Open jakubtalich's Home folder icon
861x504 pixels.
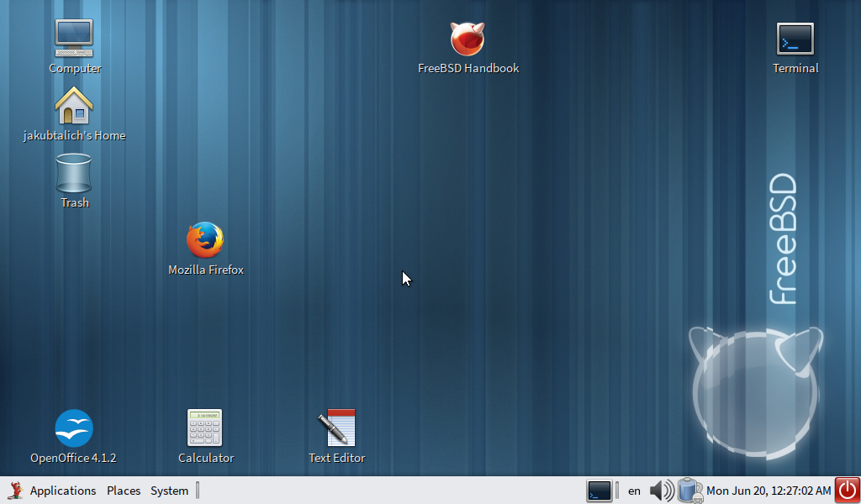click(x=74, y=105)
